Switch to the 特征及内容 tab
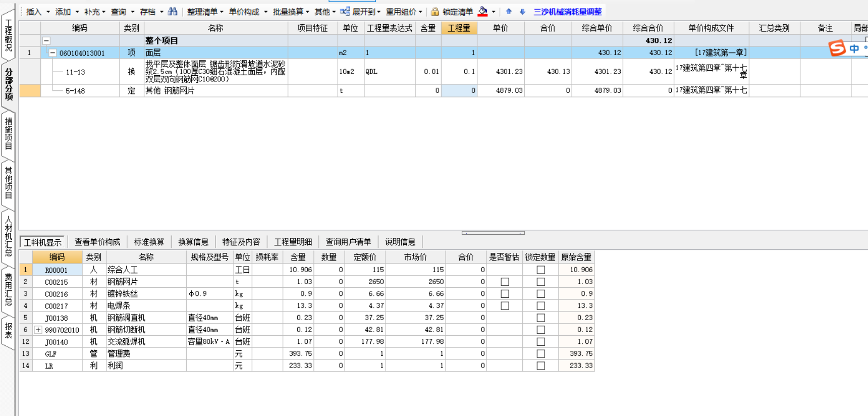This screenshot has width=868, height=416. [x=241, y=242]
